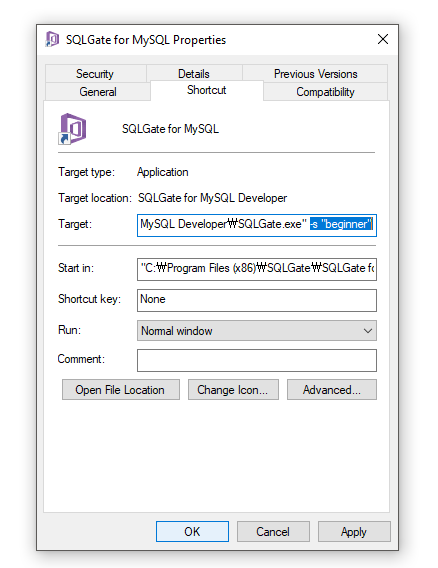The image size is (438, 568).
Task: Click the SQLGate title bar icon
Action: pos(52,39)
